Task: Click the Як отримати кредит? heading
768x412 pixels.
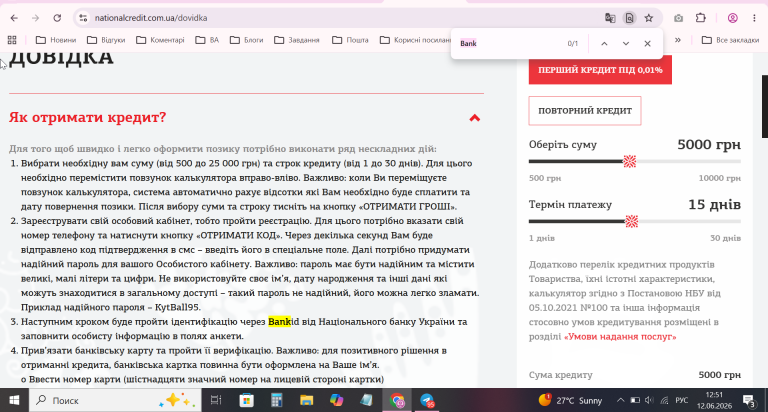Action: pos(88,117)
